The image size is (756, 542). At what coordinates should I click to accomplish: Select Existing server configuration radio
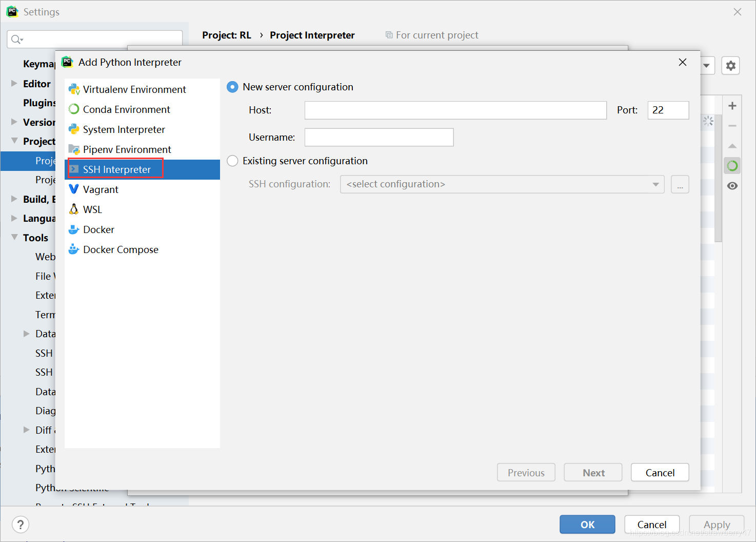tap(232, 161)
